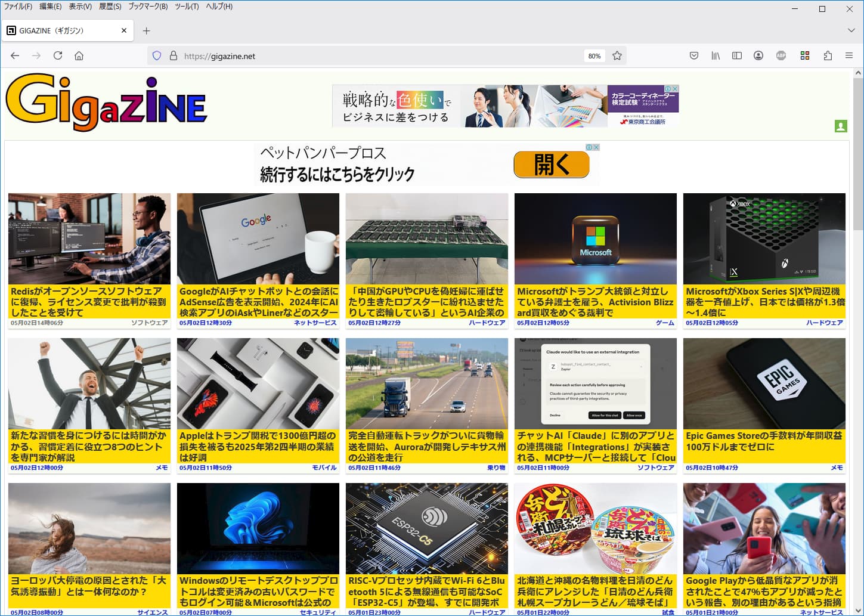Toggle the sidebar panel icon
864x616 pixels.
(x=737, y=55)
